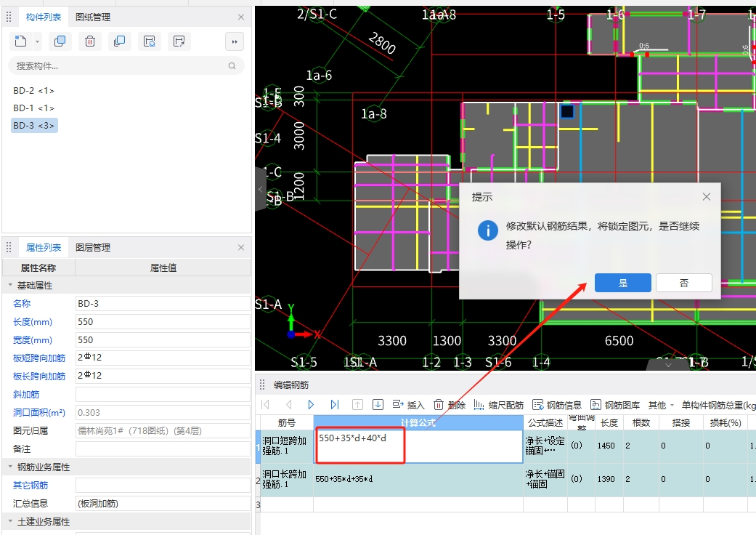Close the component list panel
756x535 pixels.
(241, 17)
